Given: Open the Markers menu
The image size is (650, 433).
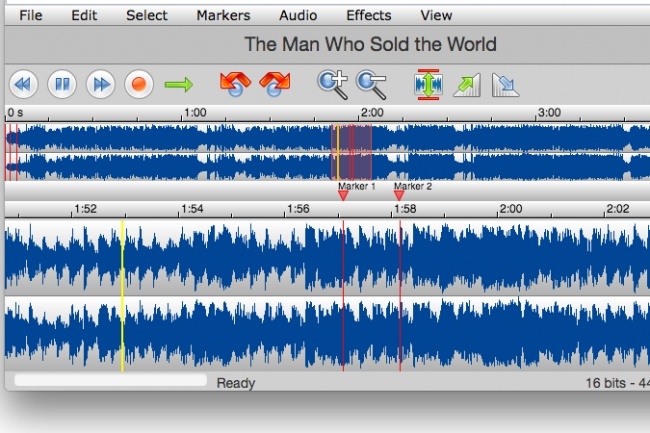Looking at the screenshot, I should point(223,15).
